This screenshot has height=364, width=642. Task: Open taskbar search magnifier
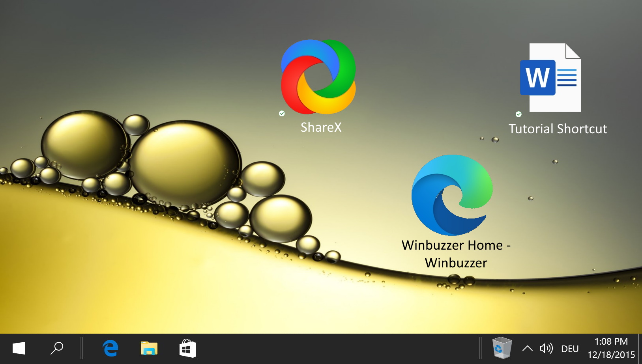(57, 349)
